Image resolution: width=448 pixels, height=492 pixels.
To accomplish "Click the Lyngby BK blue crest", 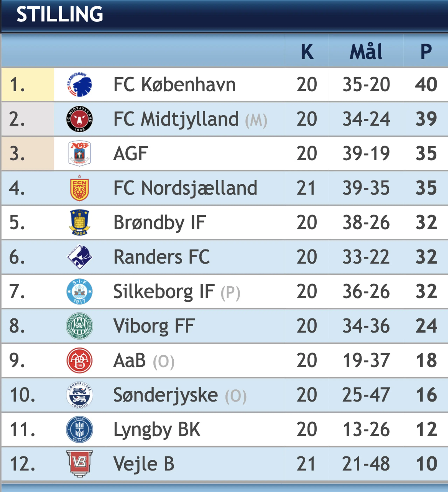I will click(x=79, y=430).
